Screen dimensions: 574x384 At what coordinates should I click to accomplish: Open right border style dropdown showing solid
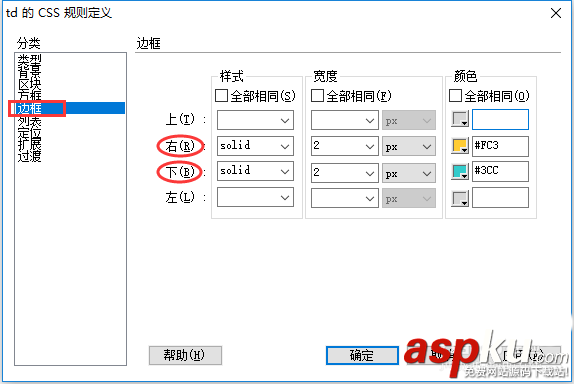(x=255, y=146)
